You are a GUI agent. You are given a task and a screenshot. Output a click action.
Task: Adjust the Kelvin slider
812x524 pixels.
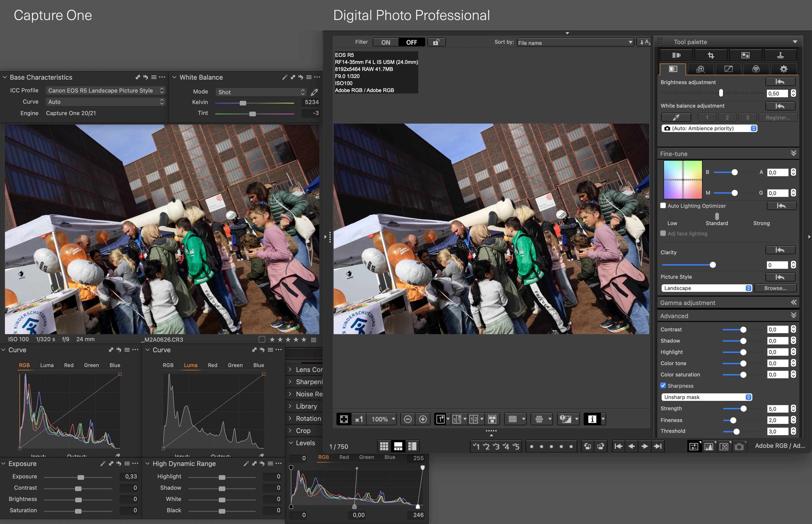[243, 103]
